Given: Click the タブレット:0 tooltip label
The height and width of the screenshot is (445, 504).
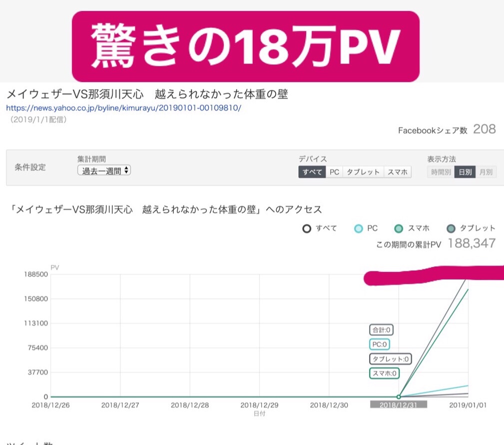Looking at the screenshot, I should [x=391, y=359].
